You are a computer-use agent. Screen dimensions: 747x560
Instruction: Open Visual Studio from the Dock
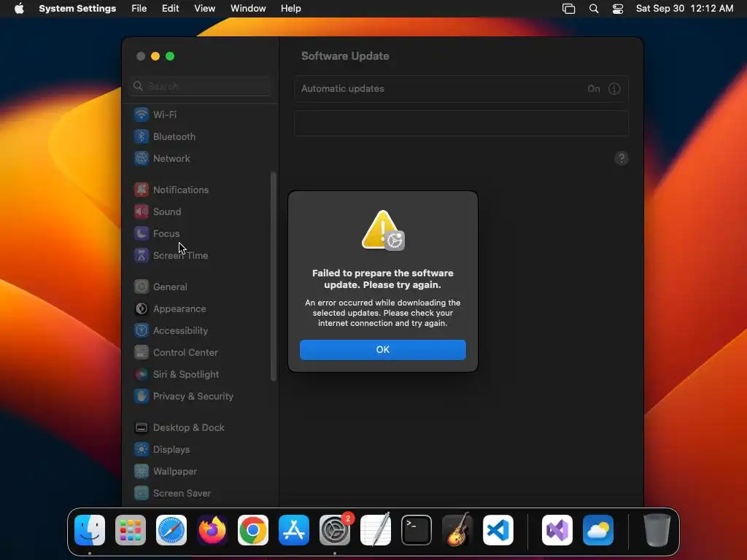pyautogui.click(x=557, y=530)
